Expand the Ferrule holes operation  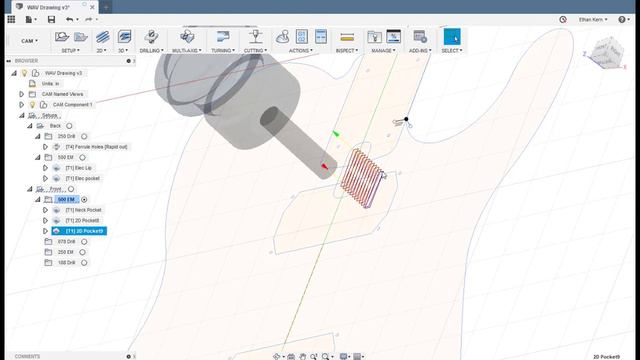(45, 147)
